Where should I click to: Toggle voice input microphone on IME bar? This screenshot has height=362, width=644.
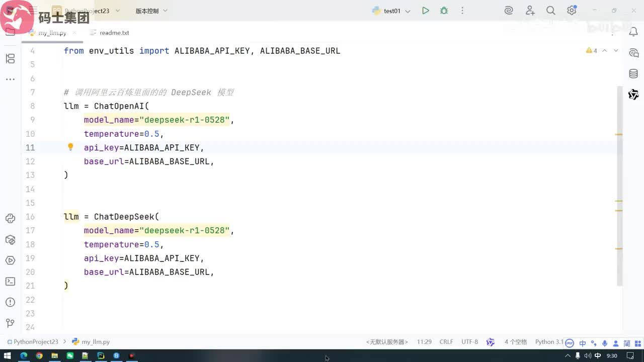coord(605,343)
